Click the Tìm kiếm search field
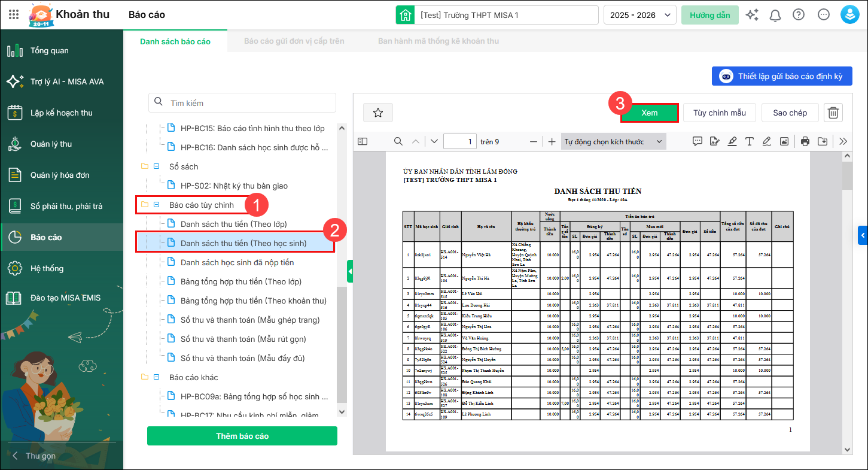The image size is (868, 470). click(242, 103)
